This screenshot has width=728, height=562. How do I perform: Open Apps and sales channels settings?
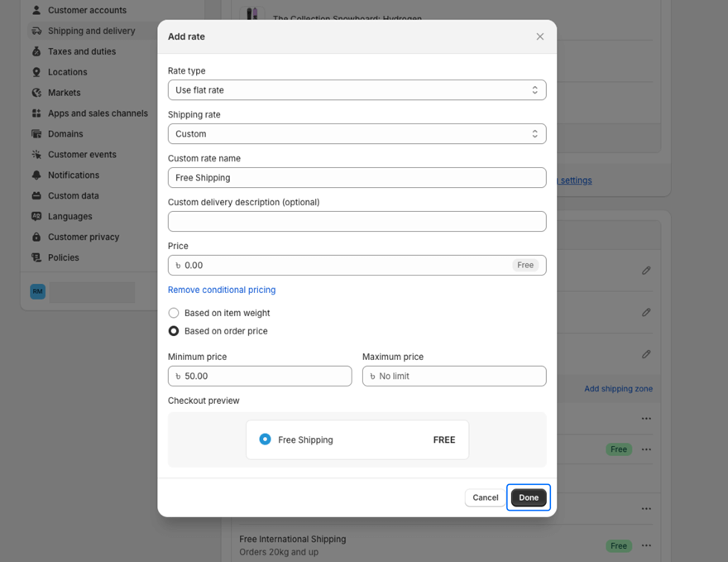pyautogui.click(x=98, y=113)
